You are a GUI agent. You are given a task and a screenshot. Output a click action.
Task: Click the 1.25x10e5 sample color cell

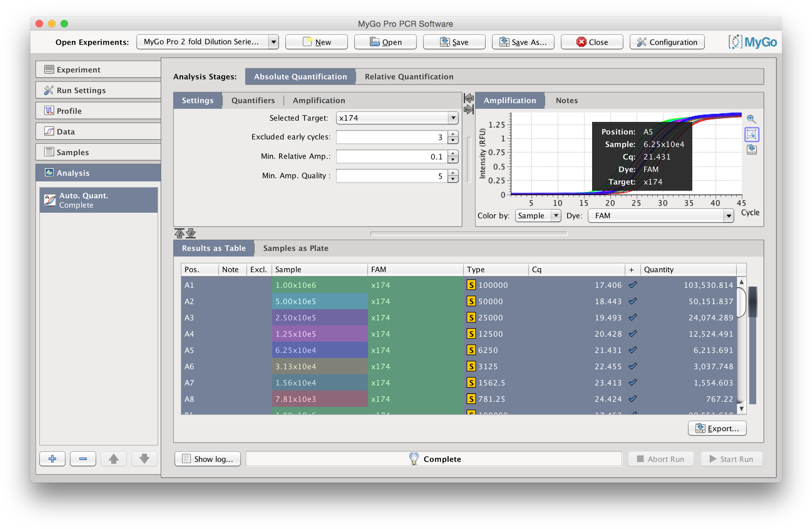pyautogui.click(x=320, y=333)
